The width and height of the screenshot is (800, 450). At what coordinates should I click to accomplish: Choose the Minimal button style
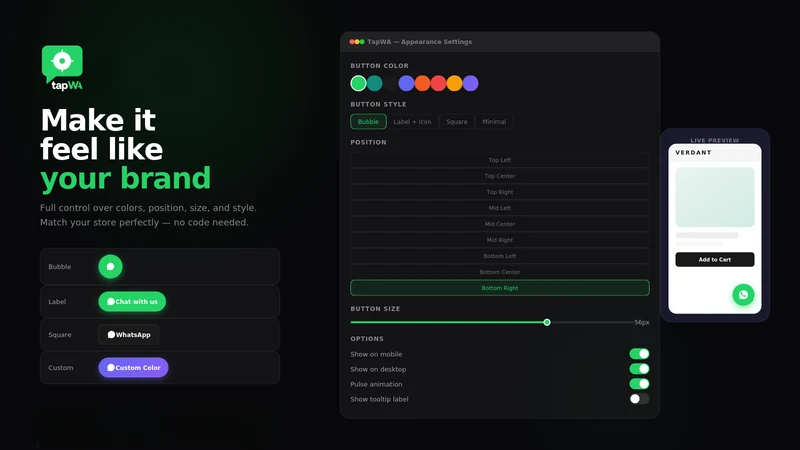[x=494, y=121]
